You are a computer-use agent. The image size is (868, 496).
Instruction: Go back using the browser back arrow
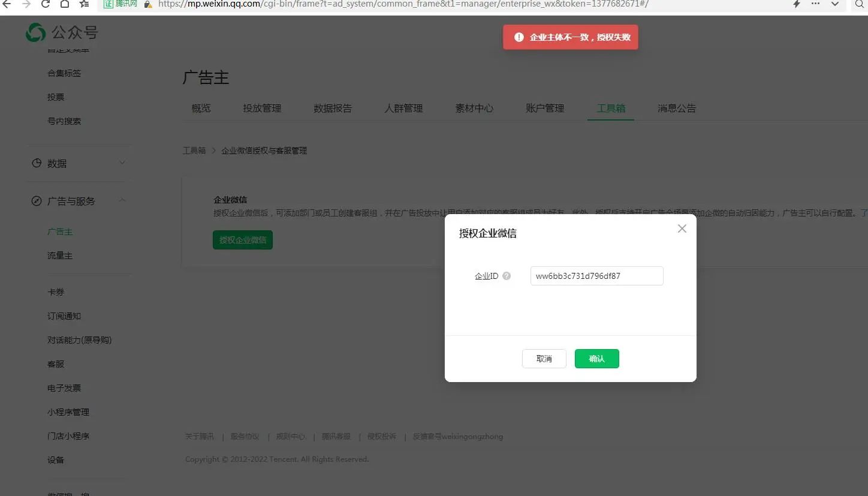7,4
